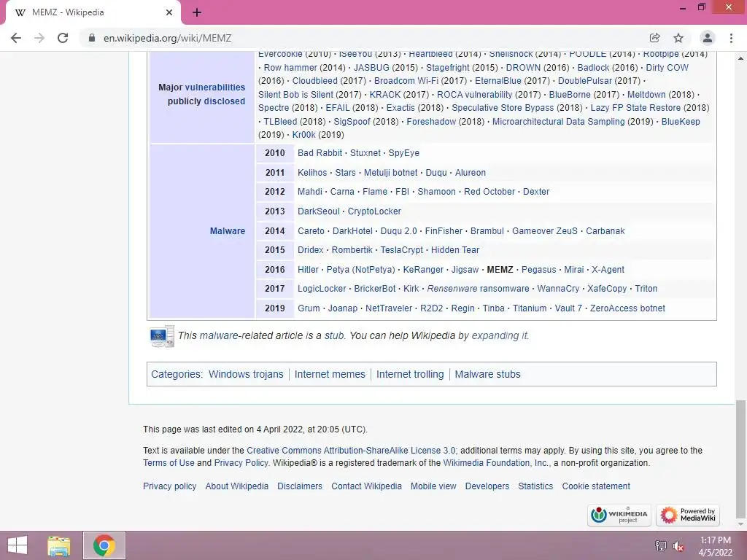
Task: Click the Powered by MediaWiki badge
Action: (x=687, y=516)
